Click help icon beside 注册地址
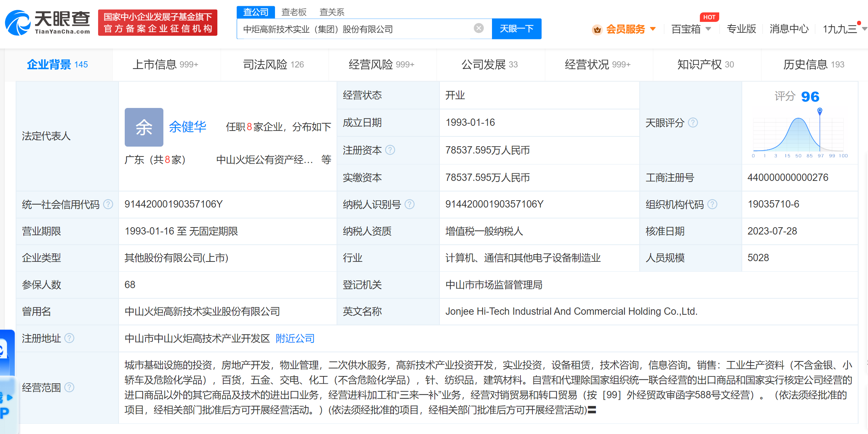The image size is (868, 434). (69, 338)
